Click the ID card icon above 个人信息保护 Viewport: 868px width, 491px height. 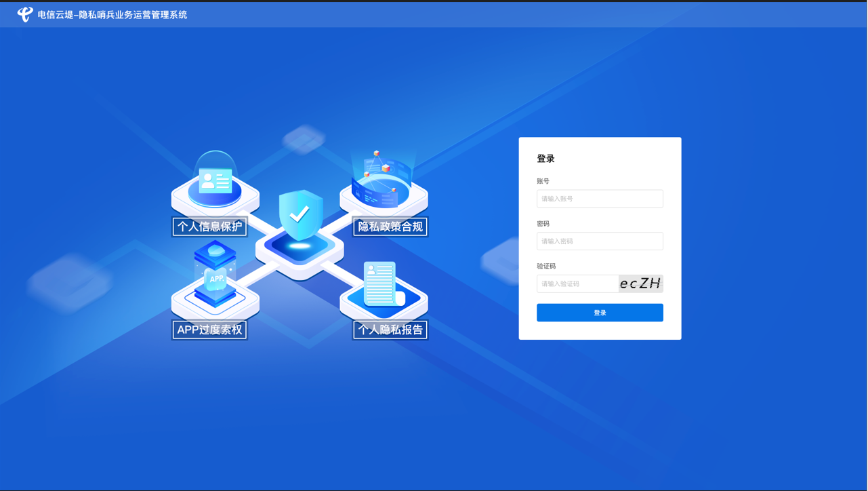[x=215, y=180]
